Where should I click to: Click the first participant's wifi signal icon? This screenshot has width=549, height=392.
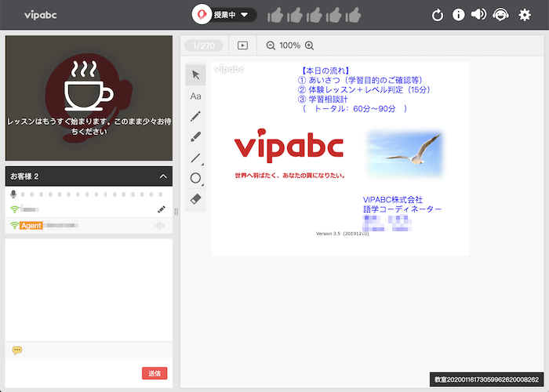coord(14,209)
